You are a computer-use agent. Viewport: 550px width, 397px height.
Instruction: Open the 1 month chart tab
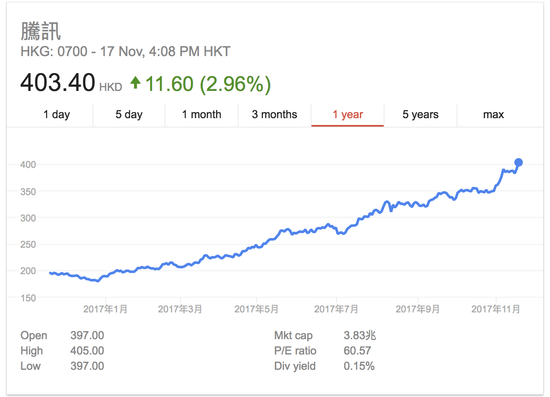tap(202, 114)
